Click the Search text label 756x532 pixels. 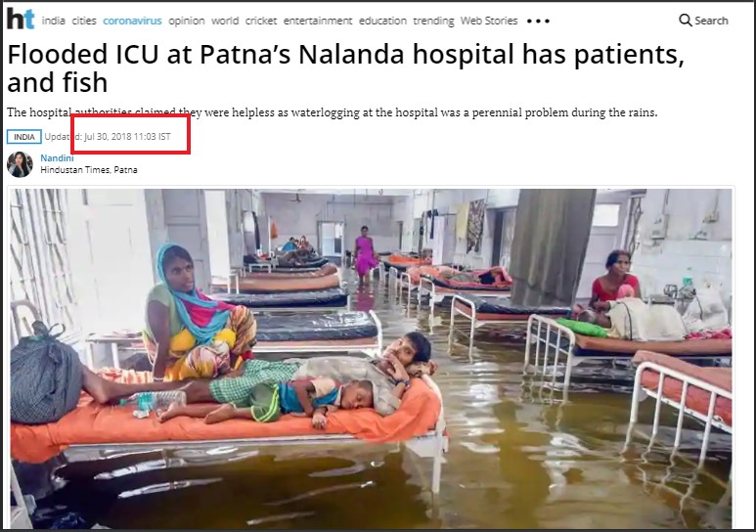pos(711,21)
